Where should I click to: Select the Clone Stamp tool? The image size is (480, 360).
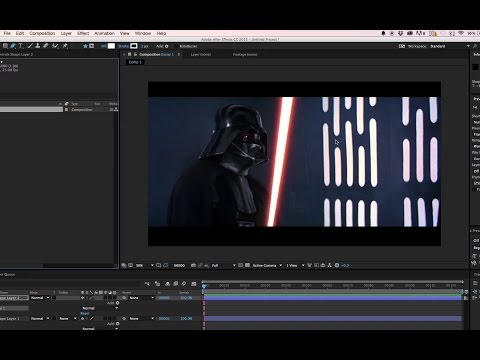[x=38, y=46]
